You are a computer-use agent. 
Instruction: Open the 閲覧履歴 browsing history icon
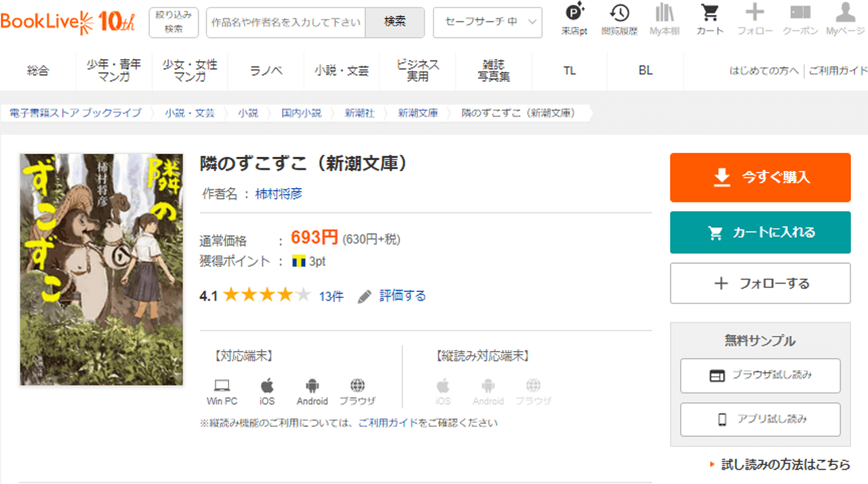tap(618, 18)
